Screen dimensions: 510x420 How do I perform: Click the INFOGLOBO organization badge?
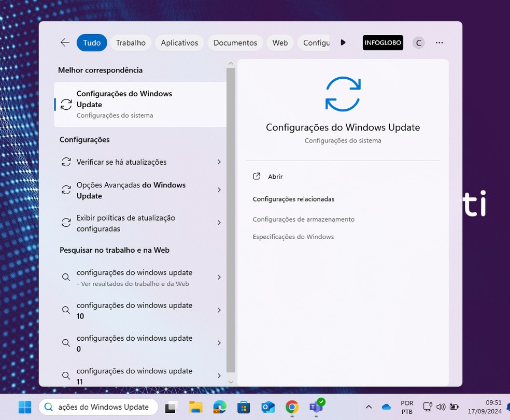coord(383,42)
